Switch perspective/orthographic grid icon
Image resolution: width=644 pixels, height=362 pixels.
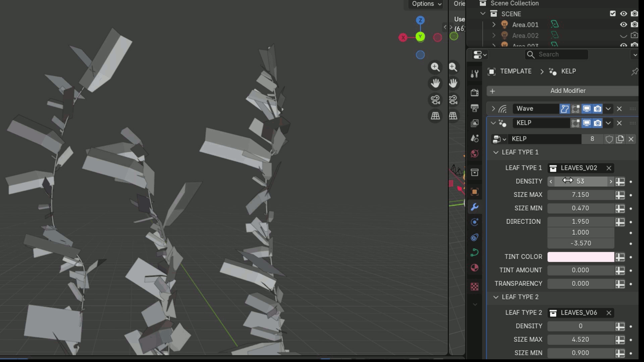[x=435, y=116]
